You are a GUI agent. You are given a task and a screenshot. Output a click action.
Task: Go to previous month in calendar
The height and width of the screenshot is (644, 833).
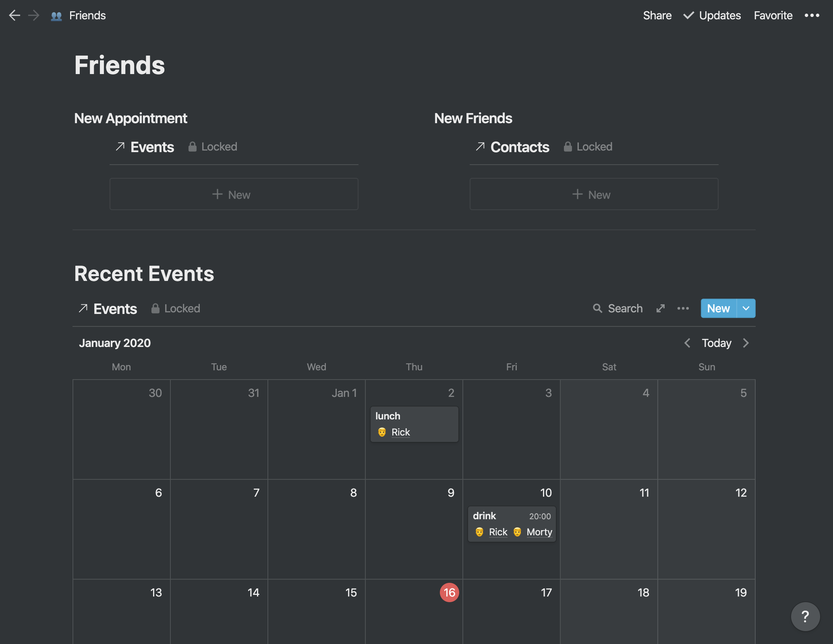tap(688, 343)
